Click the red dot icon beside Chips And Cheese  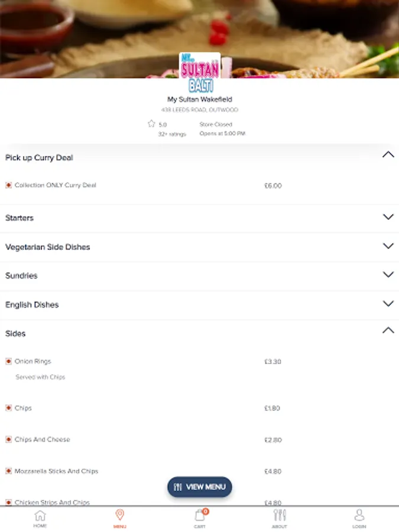8,440
